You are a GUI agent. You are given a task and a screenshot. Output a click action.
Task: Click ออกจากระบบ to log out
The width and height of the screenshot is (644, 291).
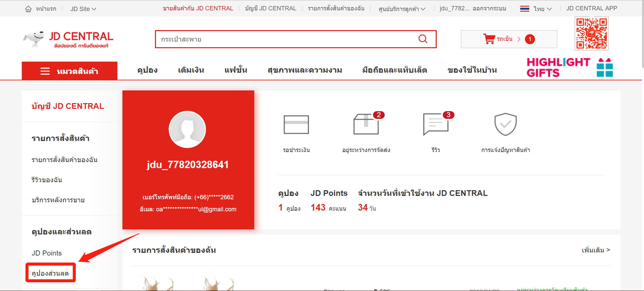click(x=489, y=8)
